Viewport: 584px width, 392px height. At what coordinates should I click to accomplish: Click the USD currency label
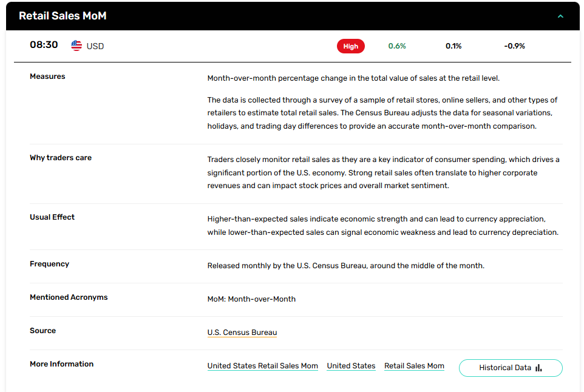coord(95,46)
